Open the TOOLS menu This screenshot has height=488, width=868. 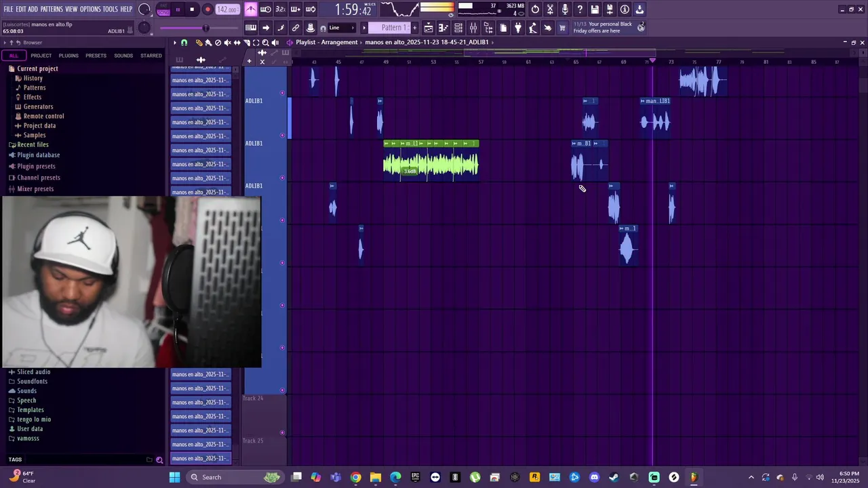coord(111,9)
